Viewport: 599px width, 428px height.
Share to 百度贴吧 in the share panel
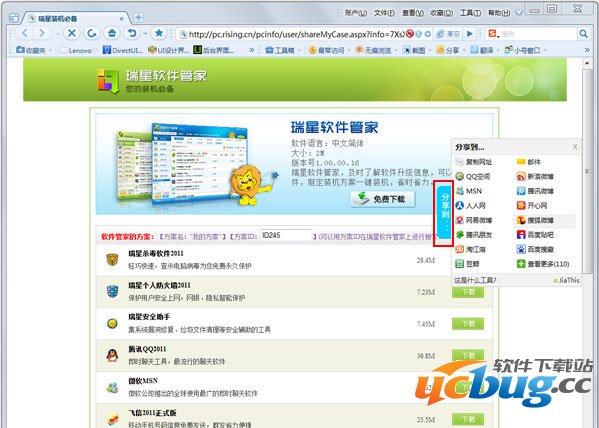(535, 235)
